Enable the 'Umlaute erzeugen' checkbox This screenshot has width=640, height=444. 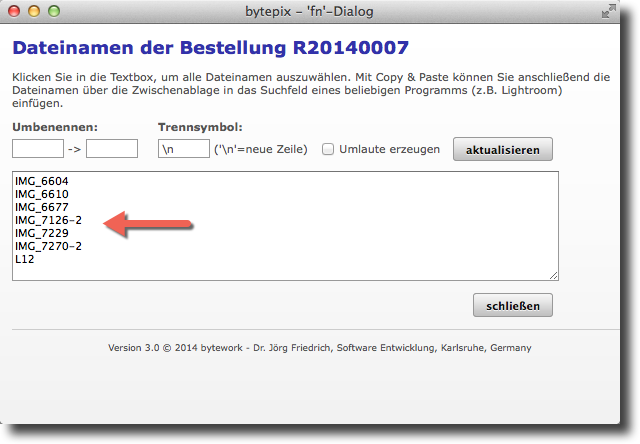[x=328, y=149]
